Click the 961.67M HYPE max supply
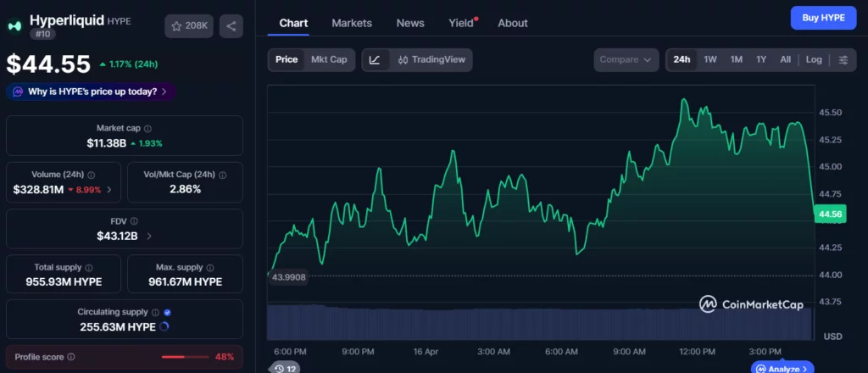 185,281
